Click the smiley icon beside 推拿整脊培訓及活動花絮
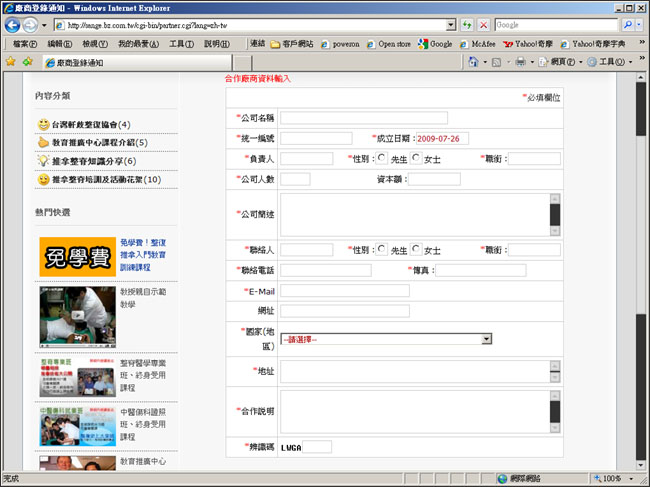650x487 pixels. [44, 179]
